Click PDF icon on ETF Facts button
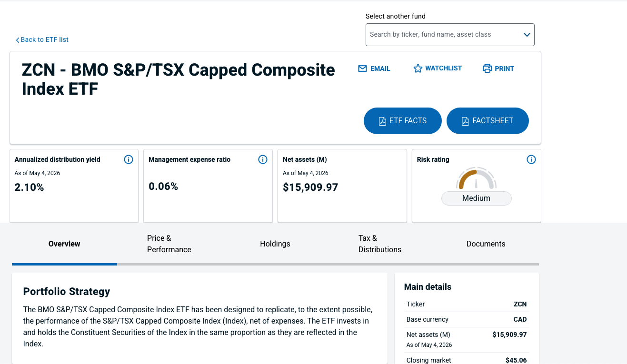The image size is (627, 364). (x=382, y=121)
